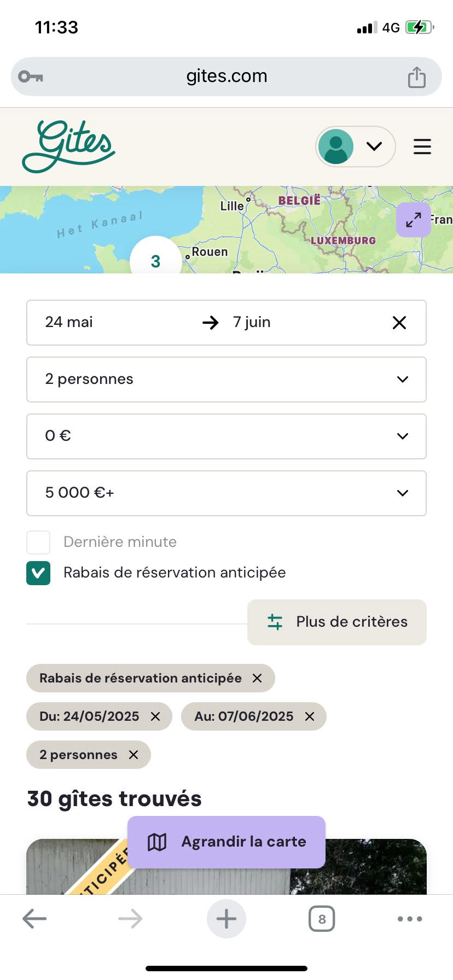Open the tab switcher showing 8 tabs
Screen dimensions: 453x980
click(x=322, y=919)
